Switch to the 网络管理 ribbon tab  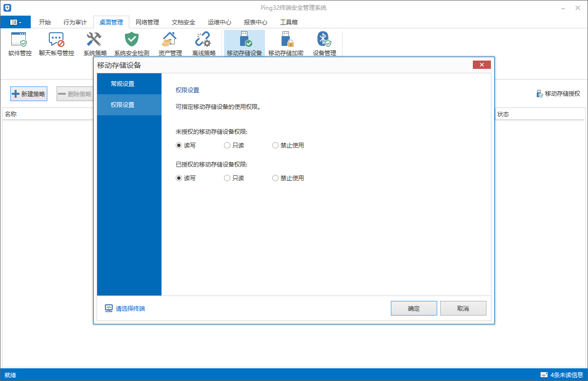(x=147, y=22)
